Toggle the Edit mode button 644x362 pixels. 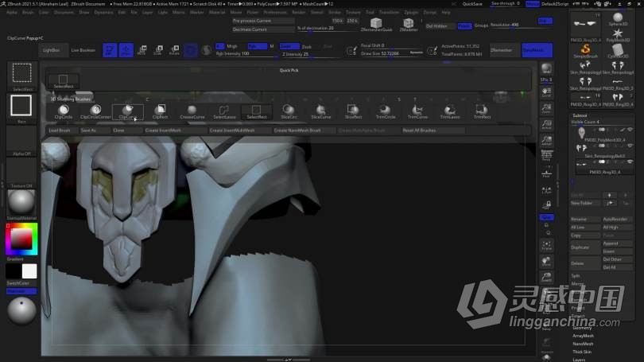point(110,50)
